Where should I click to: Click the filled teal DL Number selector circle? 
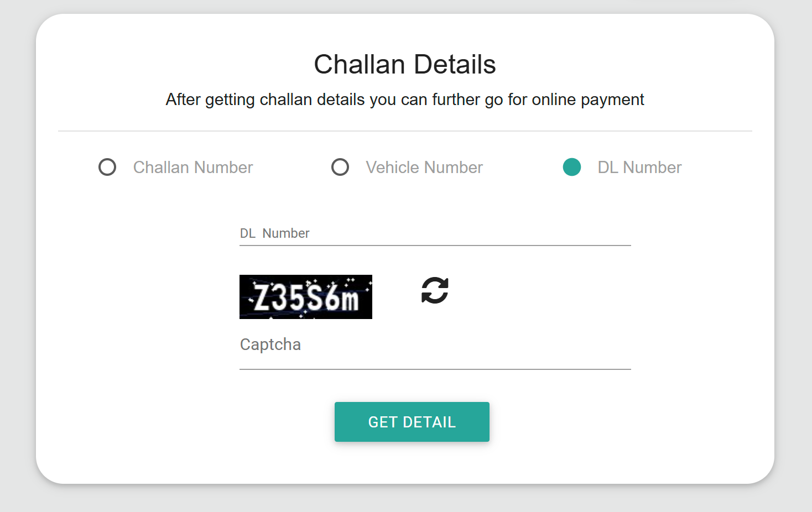(572, 167)
